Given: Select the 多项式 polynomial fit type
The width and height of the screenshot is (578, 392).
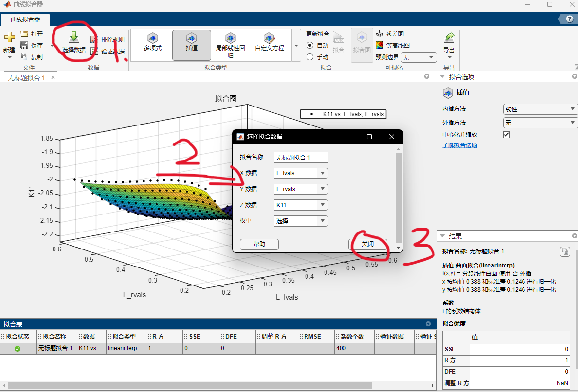Looking at the screenshot, I should click(x=152, y=42).
